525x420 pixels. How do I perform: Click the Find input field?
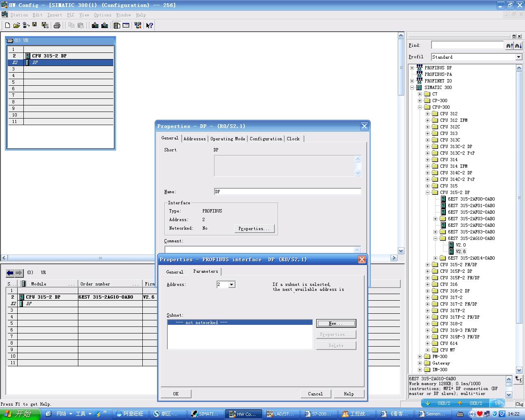pos(467,46)
